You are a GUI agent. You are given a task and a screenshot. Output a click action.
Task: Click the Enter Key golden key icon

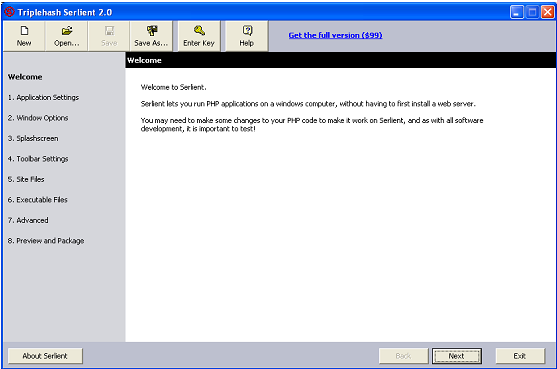click(199, 31)
